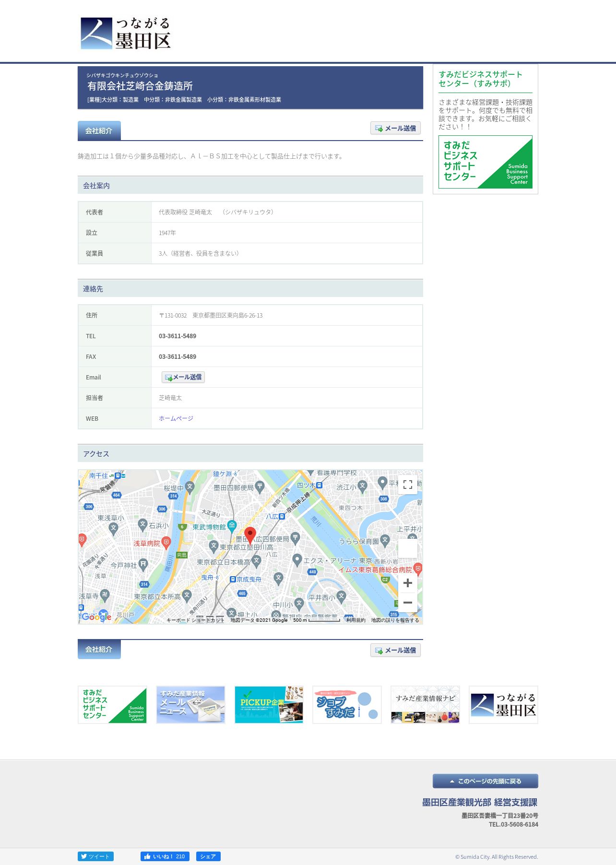The height and width of the screenshot is (865, 616).
Task: Click 墨田四郵便局 marker on map
Action: click(x=260, y=486)
